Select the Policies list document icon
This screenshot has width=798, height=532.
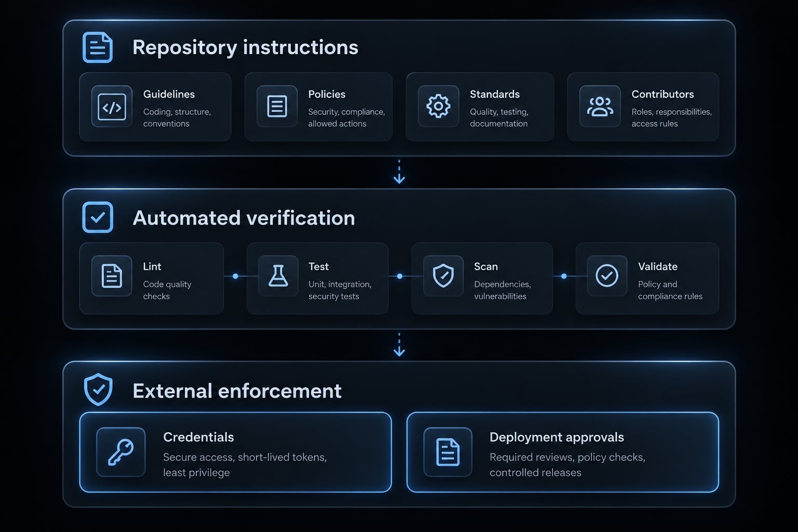coord(277,107)
